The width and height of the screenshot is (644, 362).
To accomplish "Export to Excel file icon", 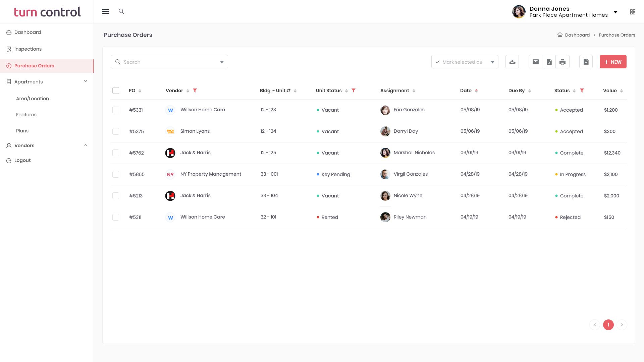I will pyautogui.click(x=549, y=62).
